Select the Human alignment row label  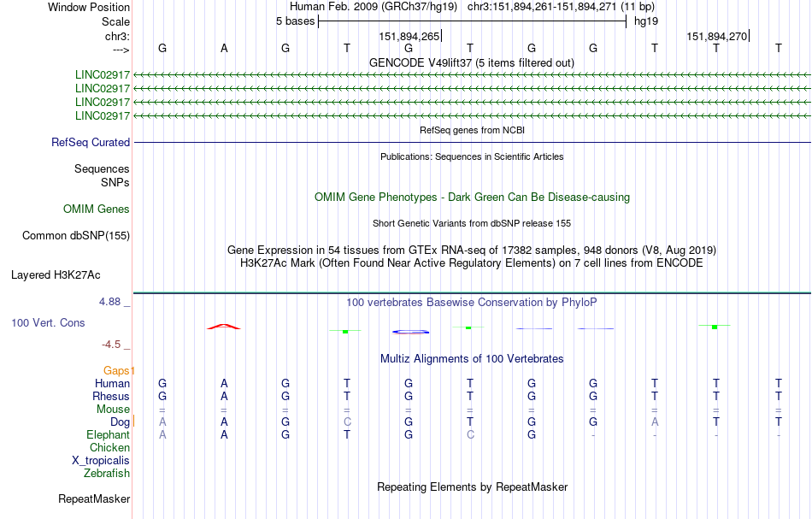pos(112,383)
